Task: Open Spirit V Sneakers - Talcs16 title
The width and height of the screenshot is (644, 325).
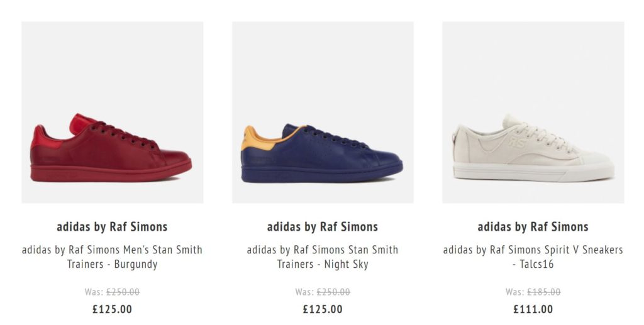Action: coord(533,256)
